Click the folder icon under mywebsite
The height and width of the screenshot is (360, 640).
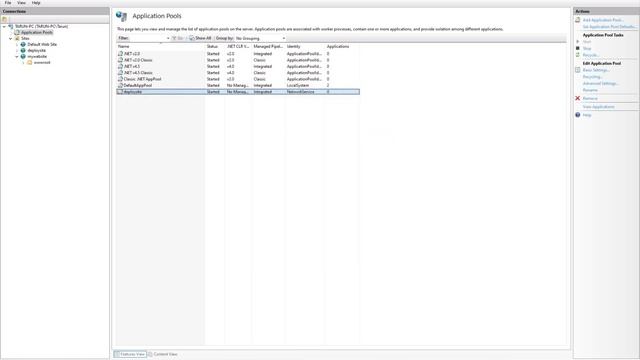click(30, 62)
